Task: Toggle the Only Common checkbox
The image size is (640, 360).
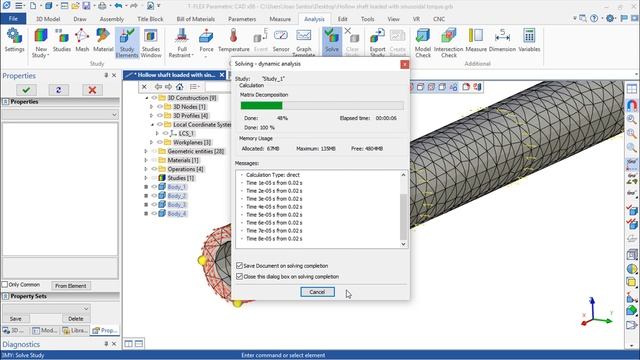Action: point(5,284)
